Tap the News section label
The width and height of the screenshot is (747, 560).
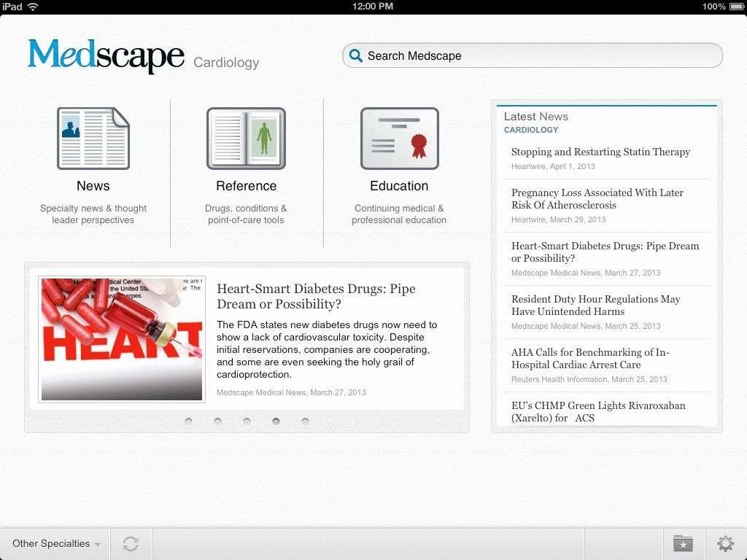(x=93, y=186)
